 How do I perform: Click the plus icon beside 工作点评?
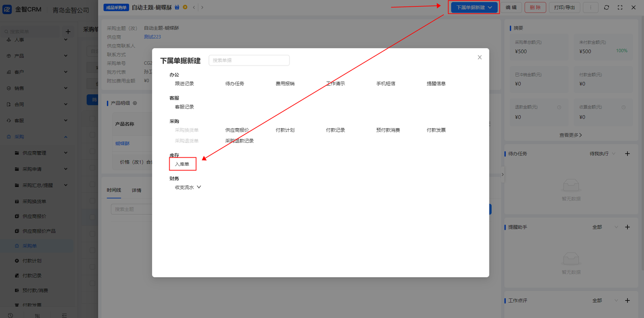[627, 300]
